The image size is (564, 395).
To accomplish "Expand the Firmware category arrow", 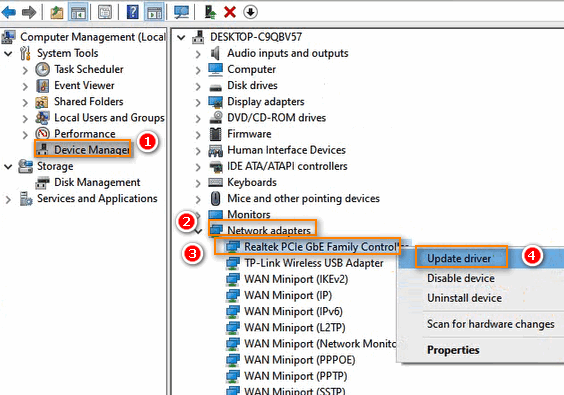I will (198, 134).
